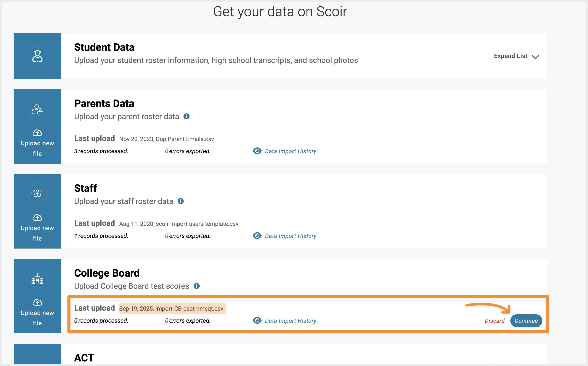Expand the Student Data list
Screen dimensions: 588x366
(x=511, y=56)
